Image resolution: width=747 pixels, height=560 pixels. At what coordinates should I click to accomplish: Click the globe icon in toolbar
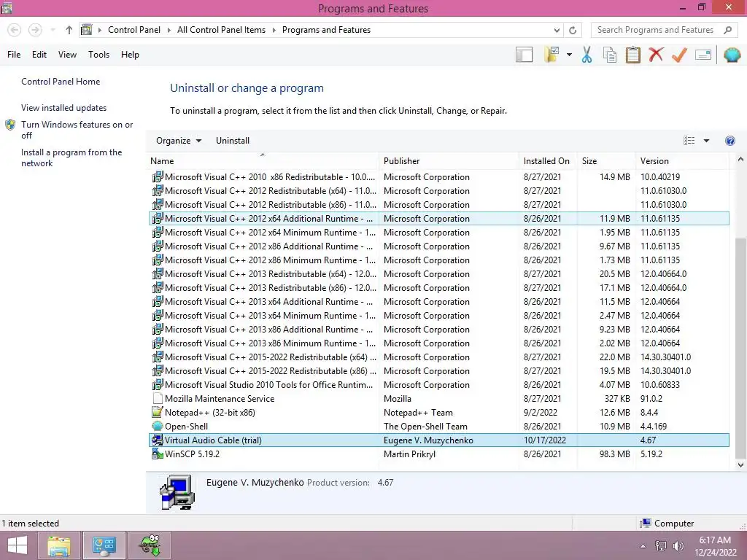pos(732,55)
